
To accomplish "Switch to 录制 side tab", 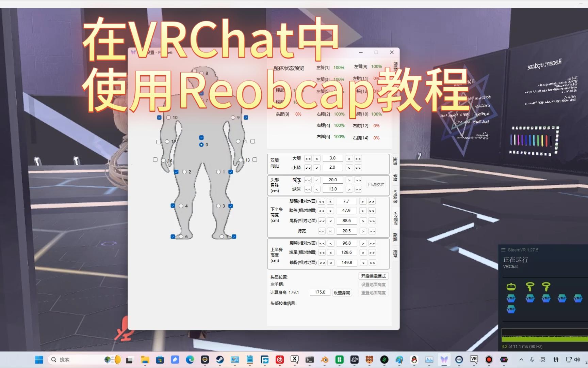I will [x=395, y=178].
